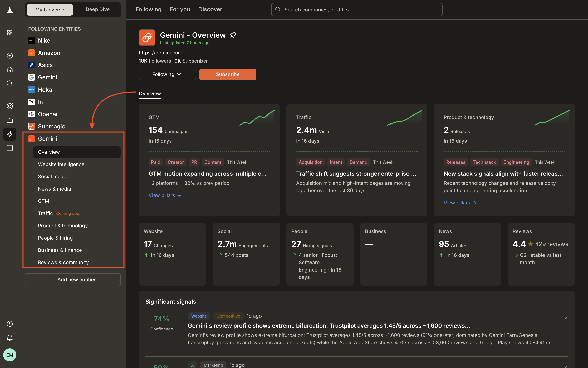The image size is (588, 368).
Task: Click the add (plus circle) sidebar icon
Action: (10, 55)
